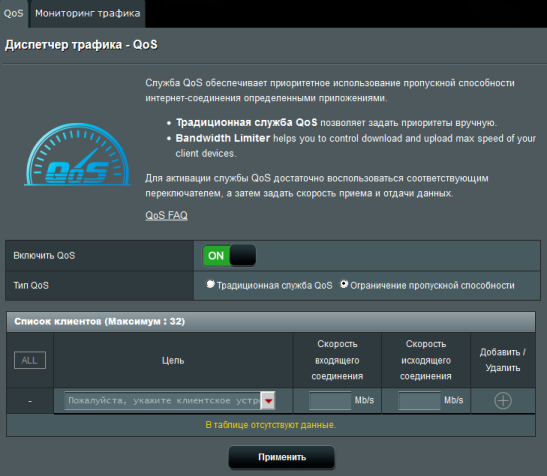Click the QoS speedometer logo image
Image resolution: width=547 pixels, height=476 pixels.
pos(77,154)
